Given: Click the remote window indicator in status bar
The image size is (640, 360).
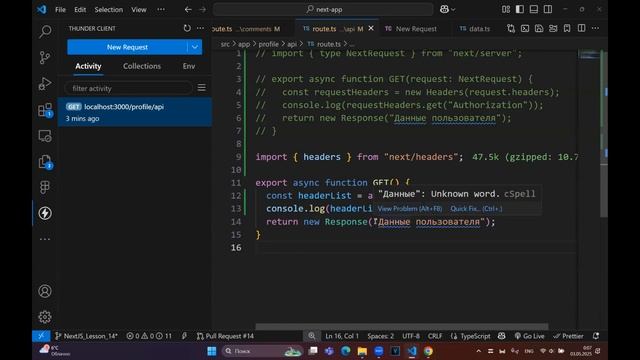Looking at the screenshot, I should [x=41, y=336].
